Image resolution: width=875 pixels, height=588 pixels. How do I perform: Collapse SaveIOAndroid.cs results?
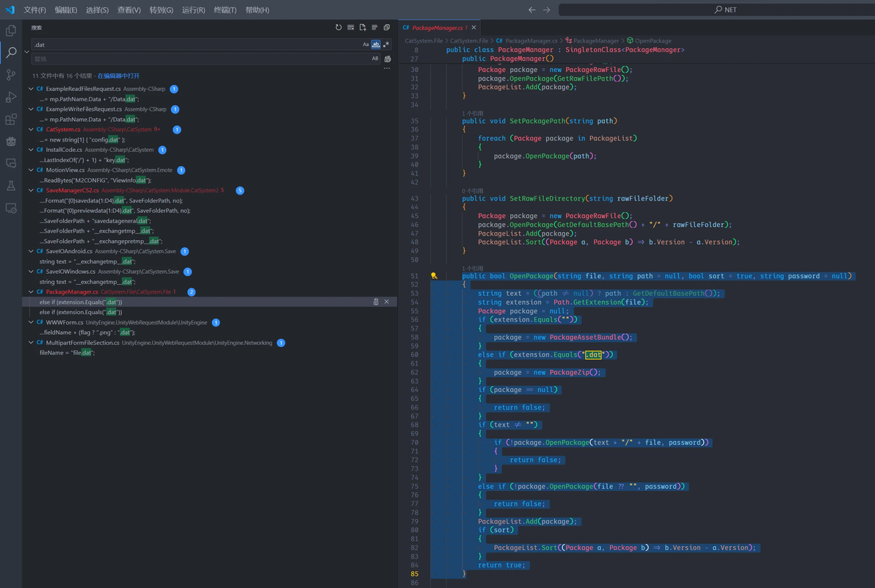(32, 251)
